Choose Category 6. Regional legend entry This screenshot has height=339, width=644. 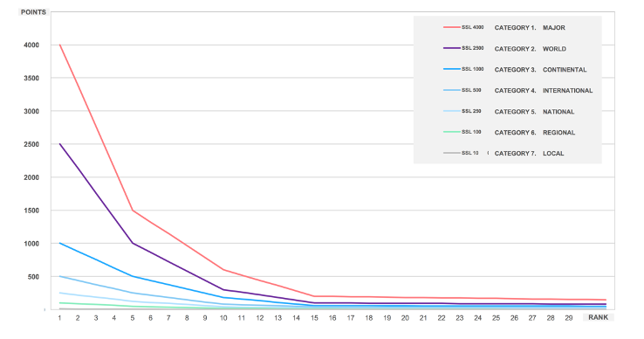(534, 133)
